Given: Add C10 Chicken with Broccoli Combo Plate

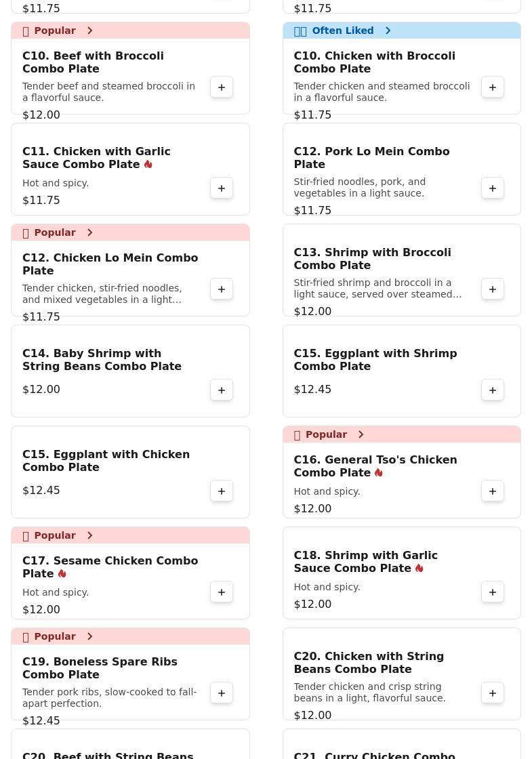Looking at the screenshot, I should click(493, 87).
